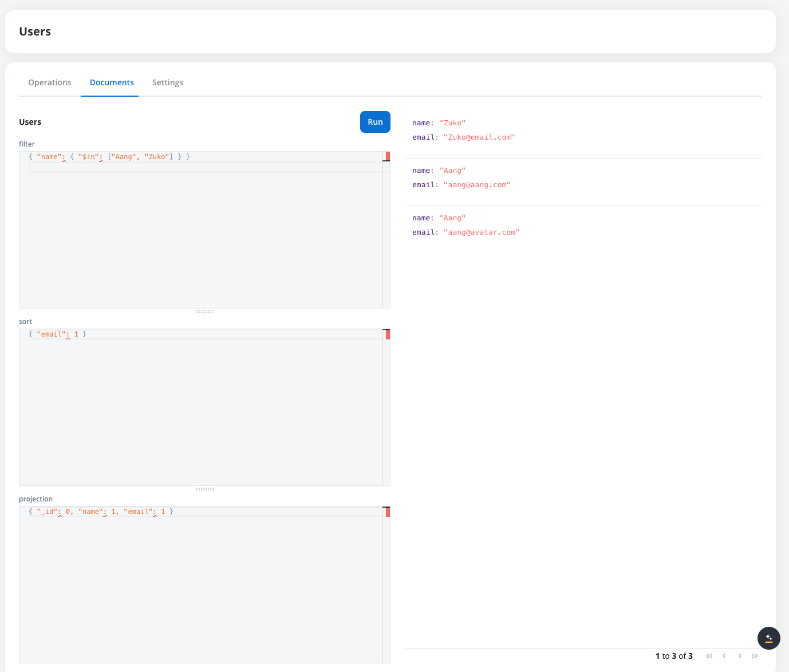Select the Settings tab
This screenshot has width=789, height=672.
pos(168,82)
